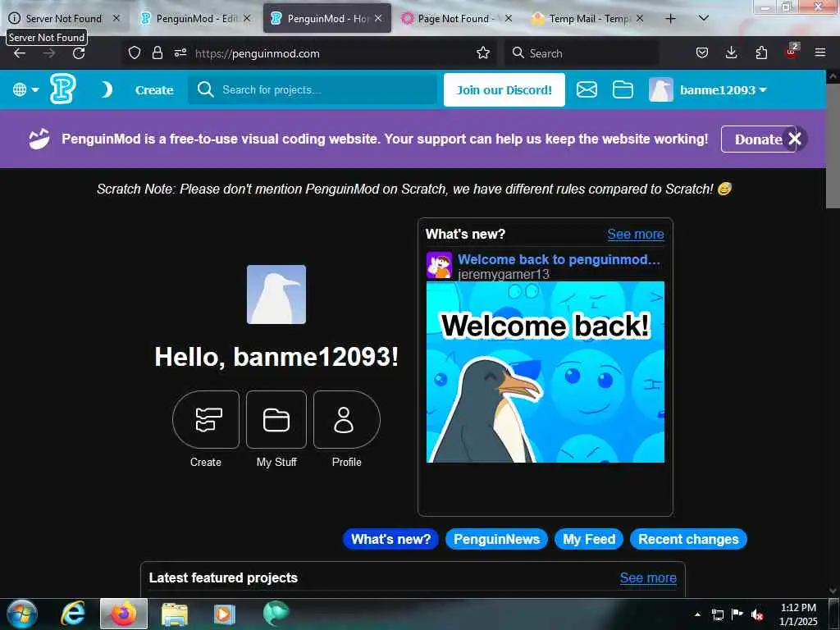Open site permissions icon in address bar
Viewport: 840px width, 630px height.
click(x=180, y=53)
